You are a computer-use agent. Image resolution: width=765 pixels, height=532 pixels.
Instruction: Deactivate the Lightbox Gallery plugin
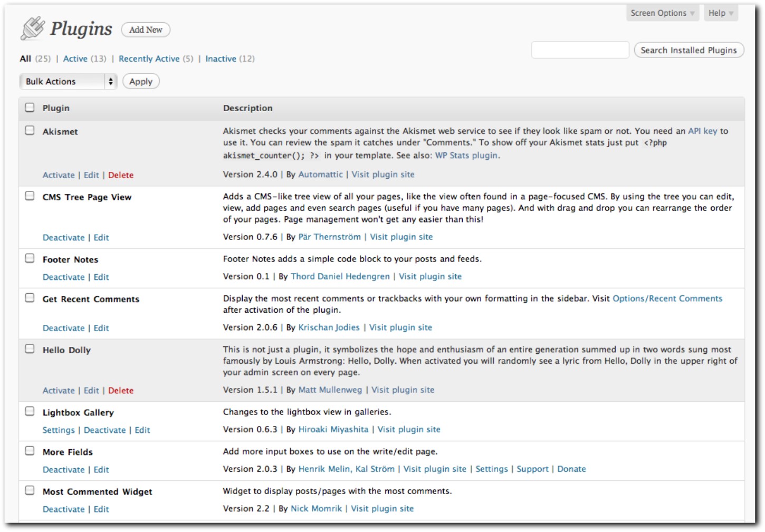click(x=104, y=430)
